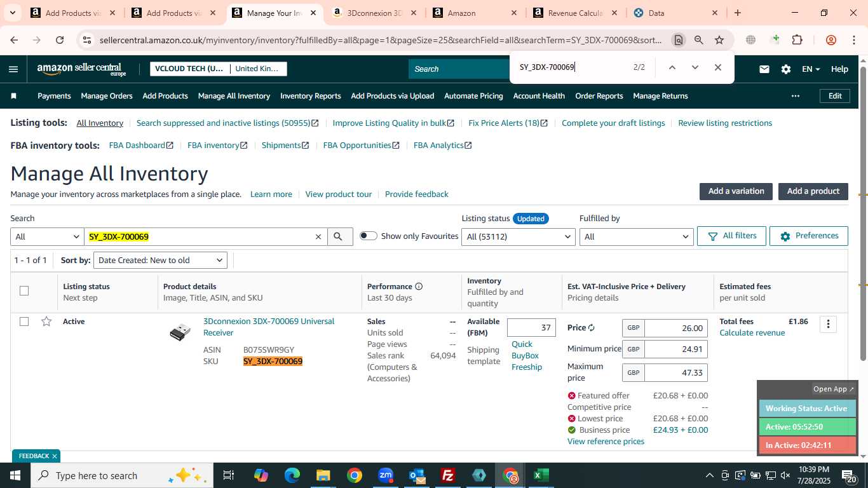
Task: Close the find-in-page bar
Action: pyautogui.click(x=718, y=67)
